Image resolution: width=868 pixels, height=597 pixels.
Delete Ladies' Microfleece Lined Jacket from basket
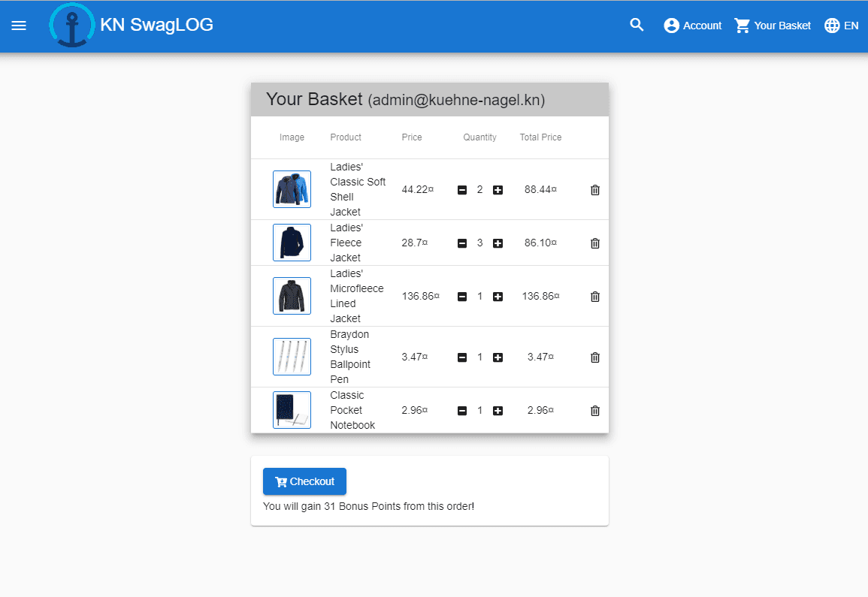(x=595, y=297)
